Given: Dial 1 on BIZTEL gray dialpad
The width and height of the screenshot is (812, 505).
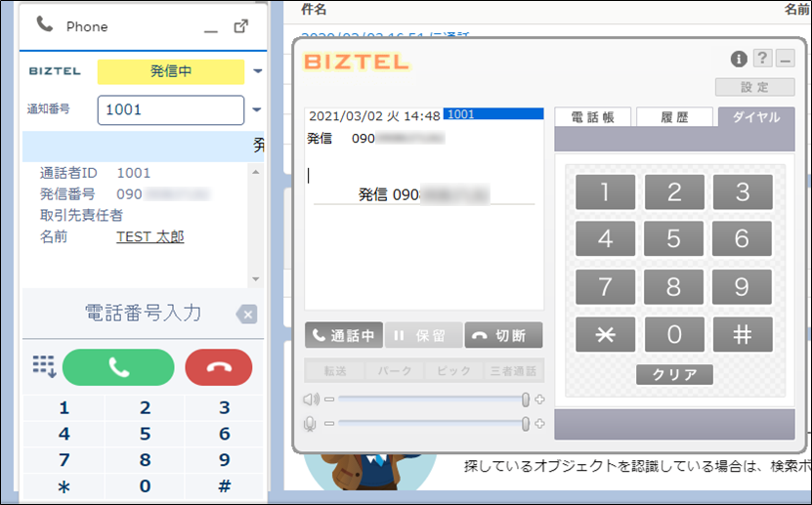Looking at the screenshot, I should pyautogui.click(x=605, y=192).
